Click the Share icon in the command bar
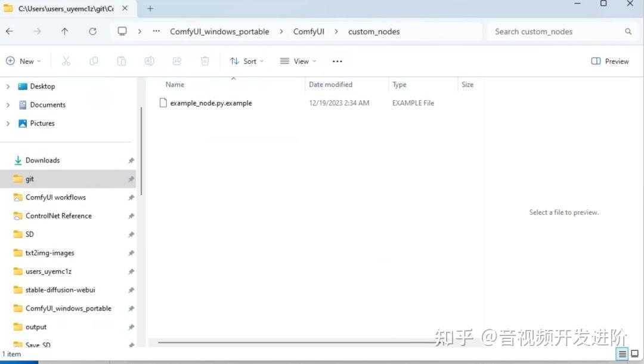 click(x=177, y=60)
